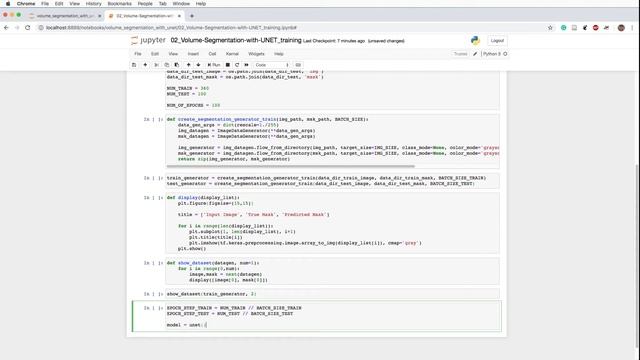Click the green circular extension icon
This screenshot has height=360, width=640.
click(564, 28)
